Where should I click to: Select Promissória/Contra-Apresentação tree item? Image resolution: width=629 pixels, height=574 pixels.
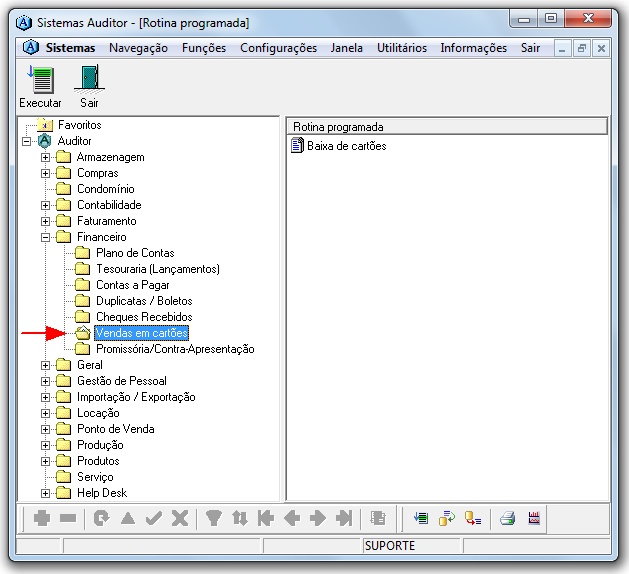click(x=175, y=349)
